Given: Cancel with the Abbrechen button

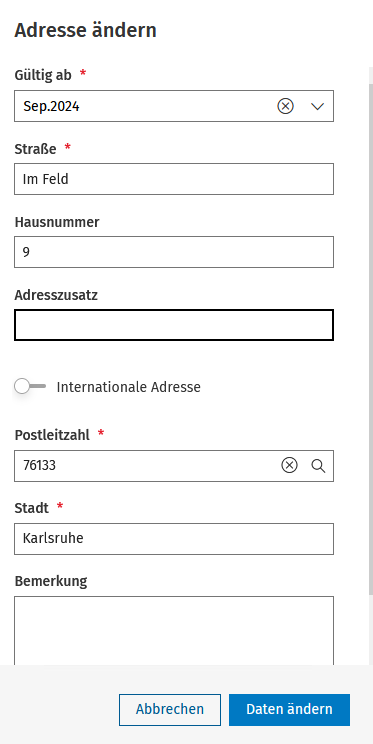Looking at the screenshot, I should (x=170, y=710).
